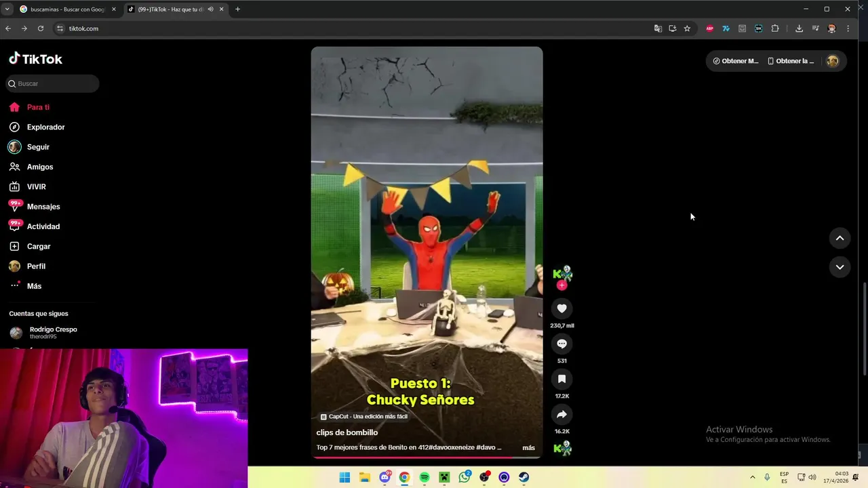Viewport: 868px width, 488px height.
Task: Open the comments for the video
Action: (561, 344)
